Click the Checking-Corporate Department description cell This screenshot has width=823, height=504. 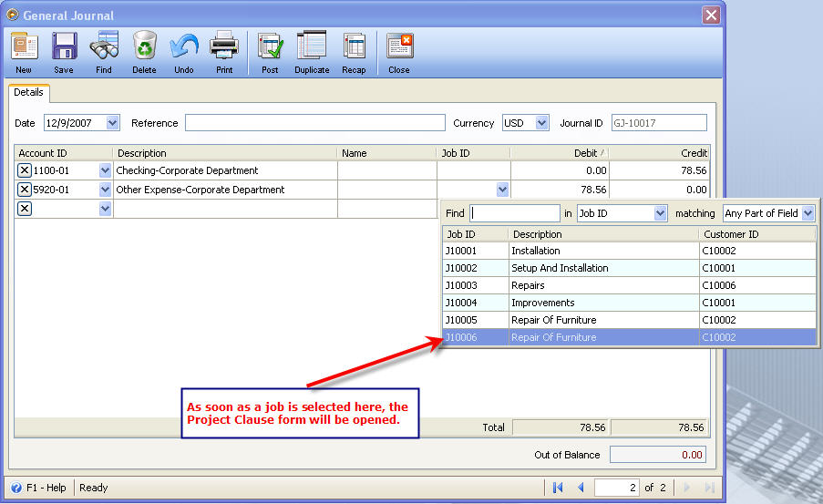(225, 170)
